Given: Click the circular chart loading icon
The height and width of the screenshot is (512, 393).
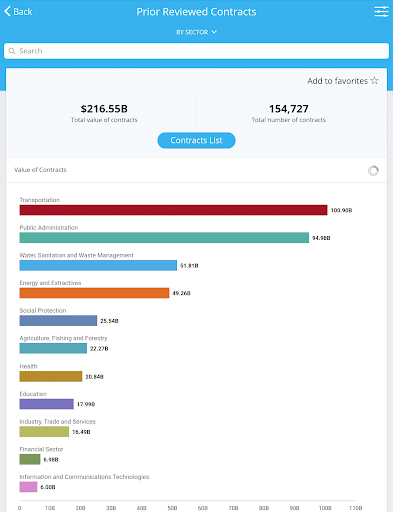Looking at the screenshot, I should (373, 171).
